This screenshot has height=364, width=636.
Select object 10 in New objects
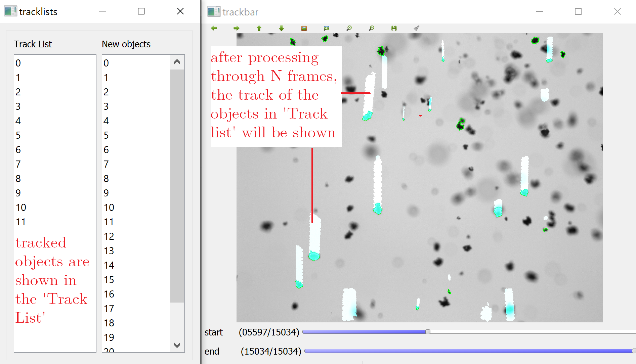[x=136, y=207]
